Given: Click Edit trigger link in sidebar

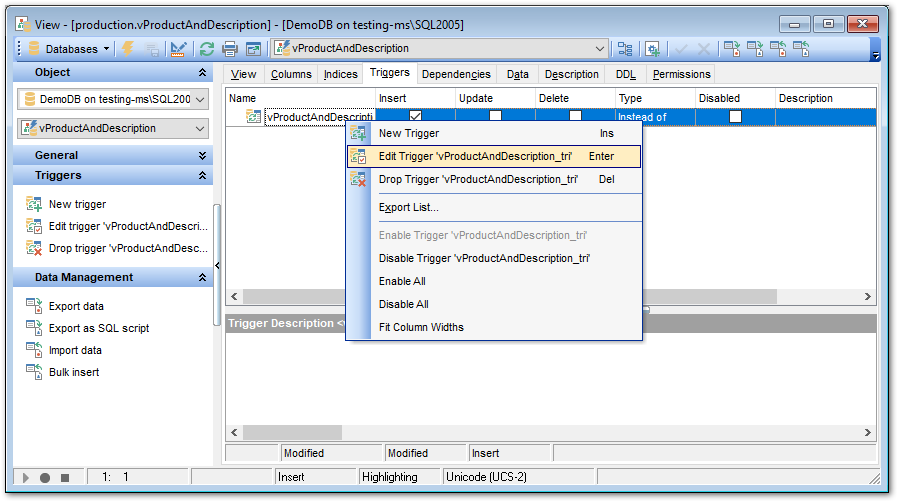Looking at the screenshot, I should pyautogui.click(x=128, y=226).
